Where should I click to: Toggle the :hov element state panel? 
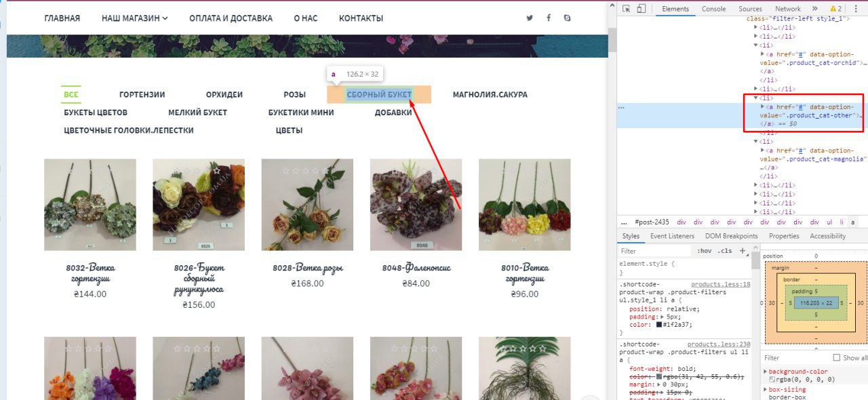click(x=704, y=251)
